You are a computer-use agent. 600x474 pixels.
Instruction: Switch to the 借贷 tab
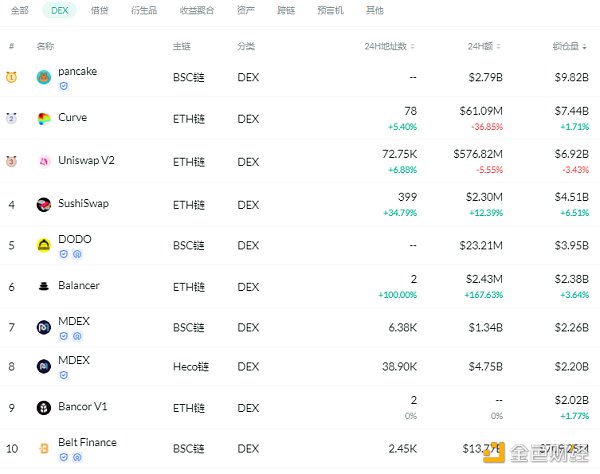[100, 10]
